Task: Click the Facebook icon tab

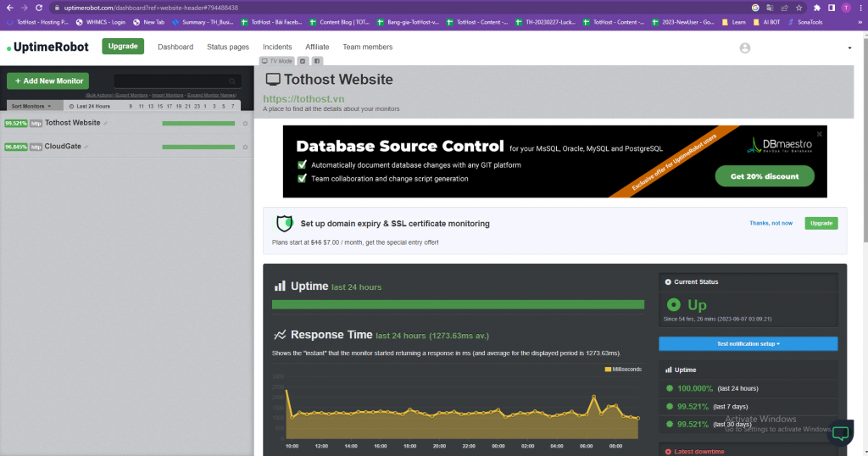Action: tap(317, 61)
